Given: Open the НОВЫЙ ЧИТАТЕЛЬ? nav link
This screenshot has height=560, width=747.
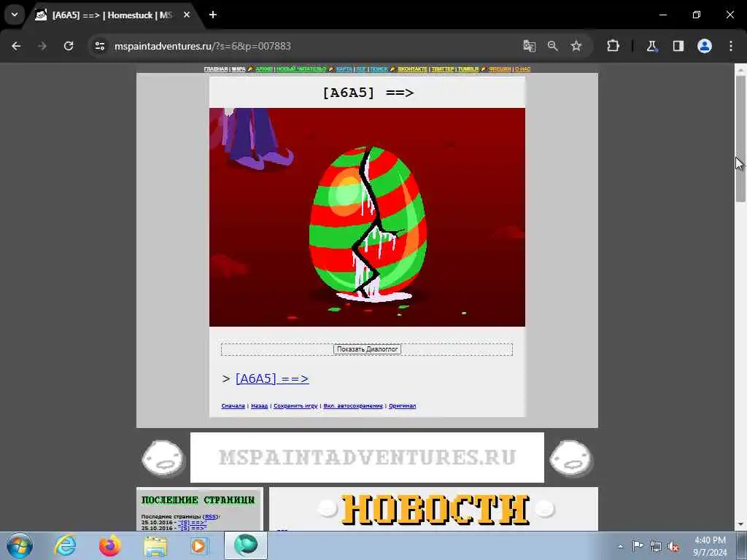Looking at the screenshot, I should pyautogui.click(x=301, y=69).
